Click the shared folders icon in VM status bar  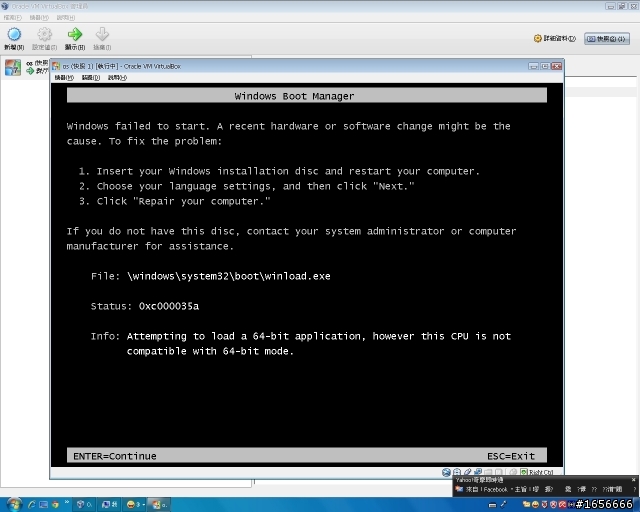coord(489,472)
